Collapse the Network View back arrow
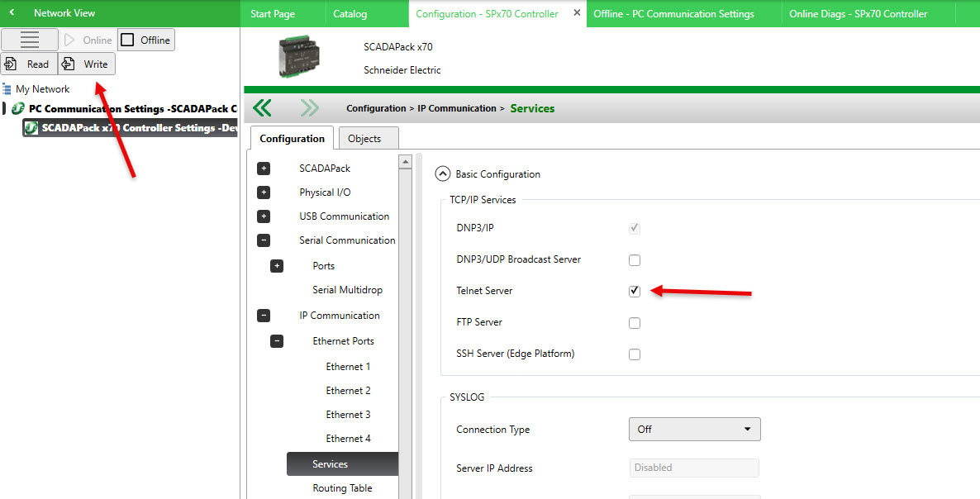 click(x=12, y=12)
